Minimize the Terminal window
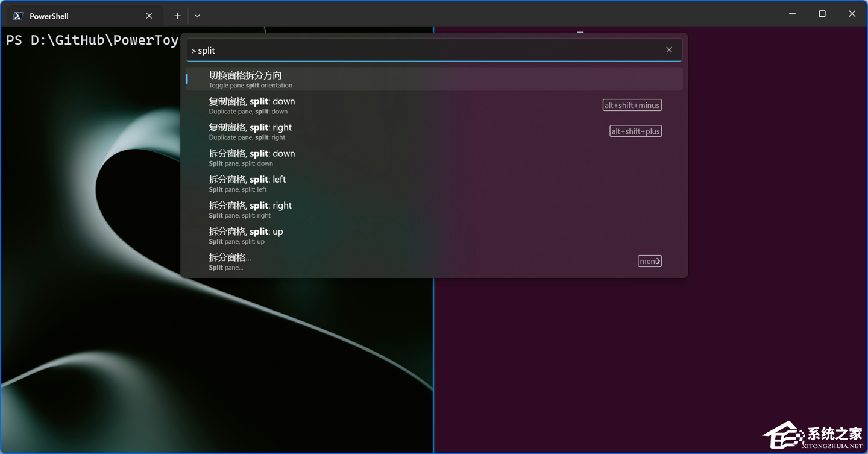Screen dimensions: 868x454 click(792, 13)
